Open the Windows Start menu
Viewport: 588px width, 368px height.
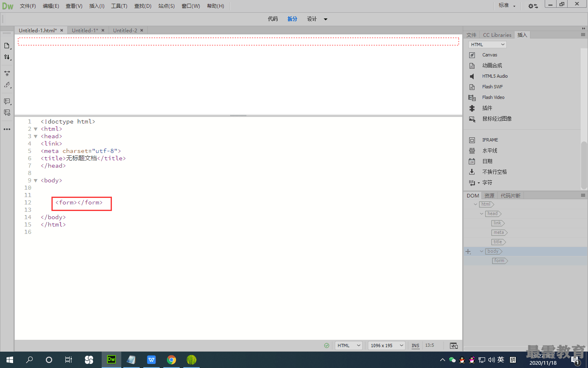pos(10,360)
